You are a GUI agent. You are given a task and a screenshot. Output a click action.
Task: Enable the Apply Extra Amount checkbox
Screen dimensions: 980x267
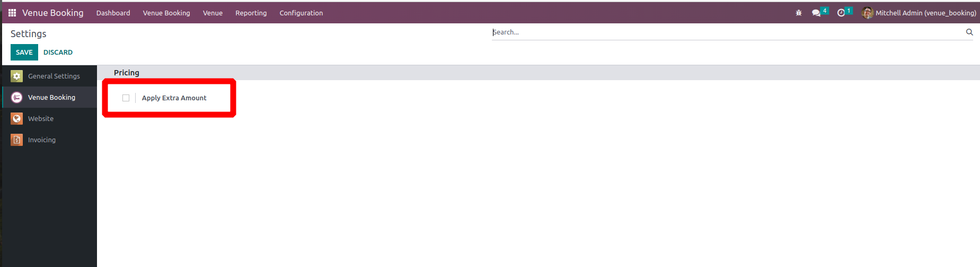click(126, 98)
